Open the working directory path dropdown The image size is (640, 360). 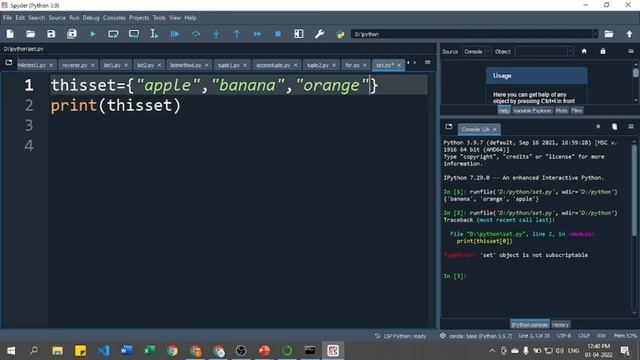pos(595,34)
